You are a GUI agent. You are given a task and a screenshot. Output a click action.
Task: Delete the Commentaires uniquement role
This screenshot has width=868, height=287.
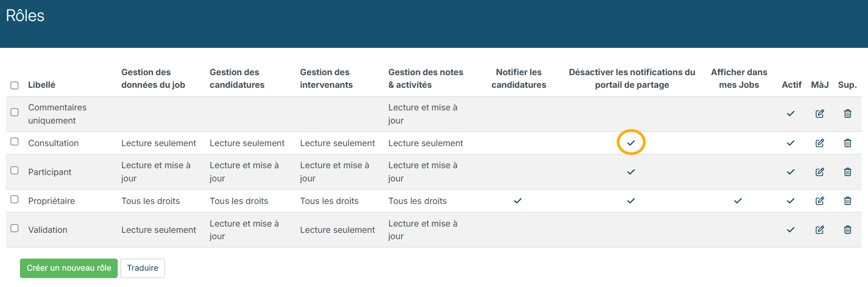pyautogui.click(x=848, y=114)
